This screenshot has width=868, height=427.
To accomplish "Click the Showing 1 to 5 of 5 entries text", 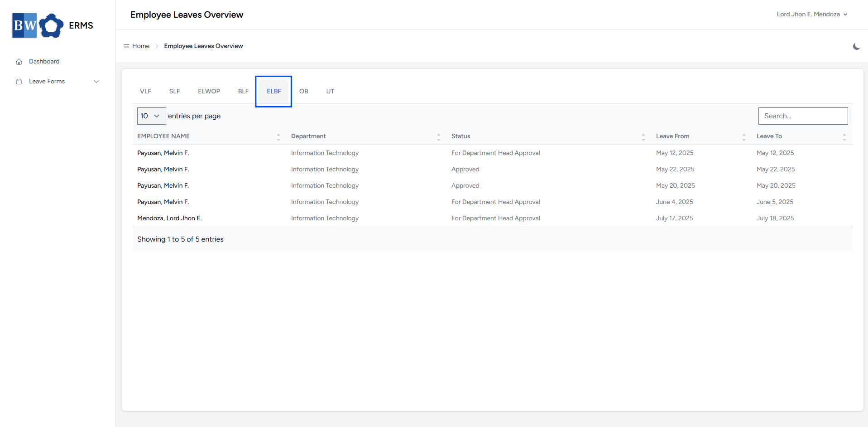I will 181,239.
